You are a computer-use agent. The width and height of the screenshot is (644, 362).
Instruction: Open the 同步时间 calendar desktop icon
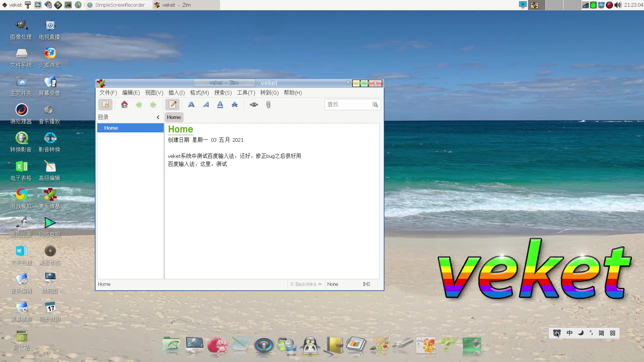50,312
